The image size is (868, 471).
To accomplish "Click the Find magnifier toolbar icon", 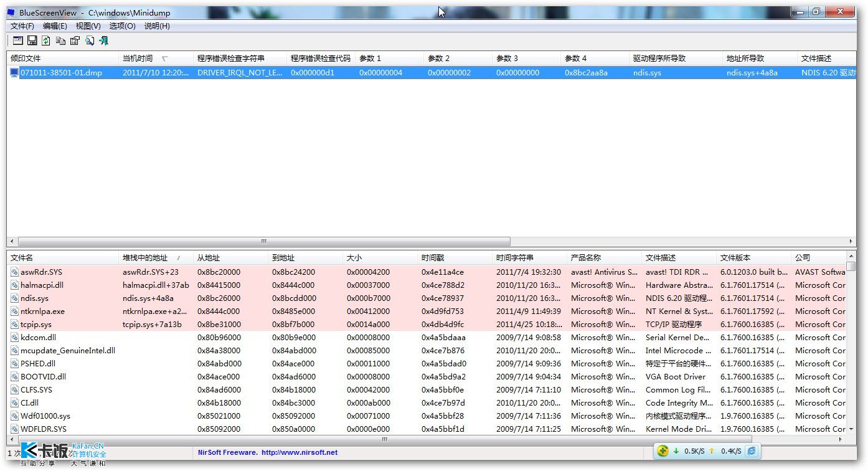I will [x=90, y=40].
